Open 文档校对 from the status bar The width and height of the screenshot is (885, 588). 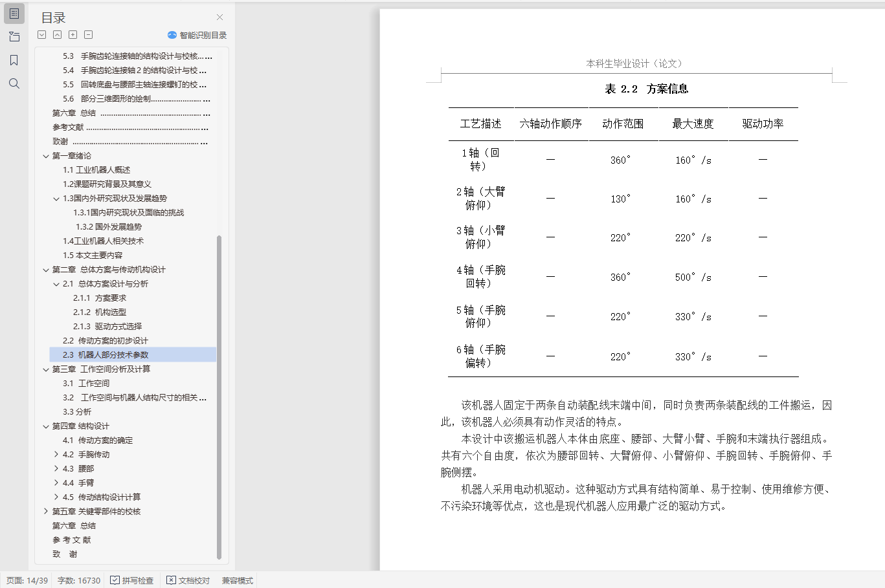(188, 580)
